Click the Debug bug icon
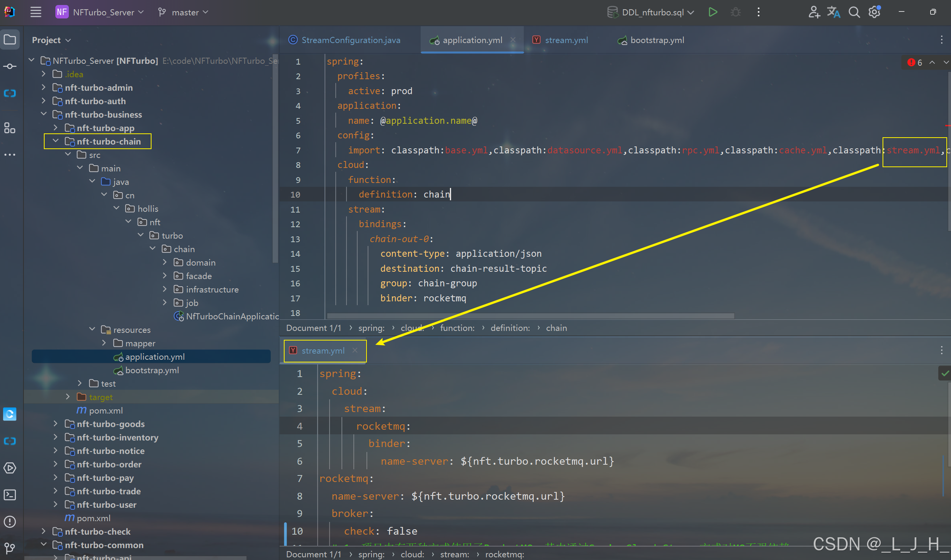Image resolution: width=951 pixels, height=560 pixels. [x=736, y=12]
